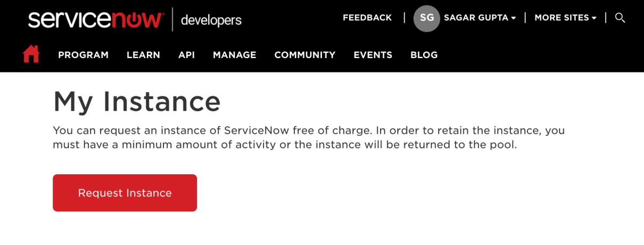Select the API menu item
This screenshot has height=245, width=644.
[x=186, y=55]
